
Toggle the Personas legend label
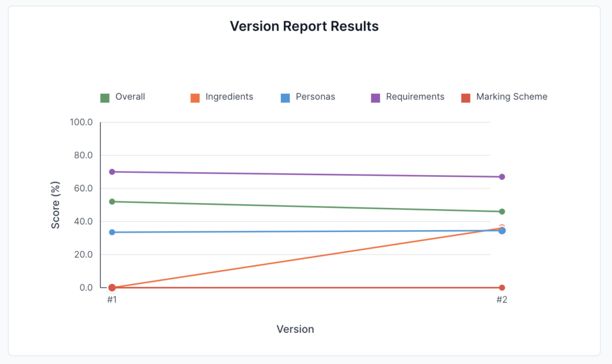315,97
